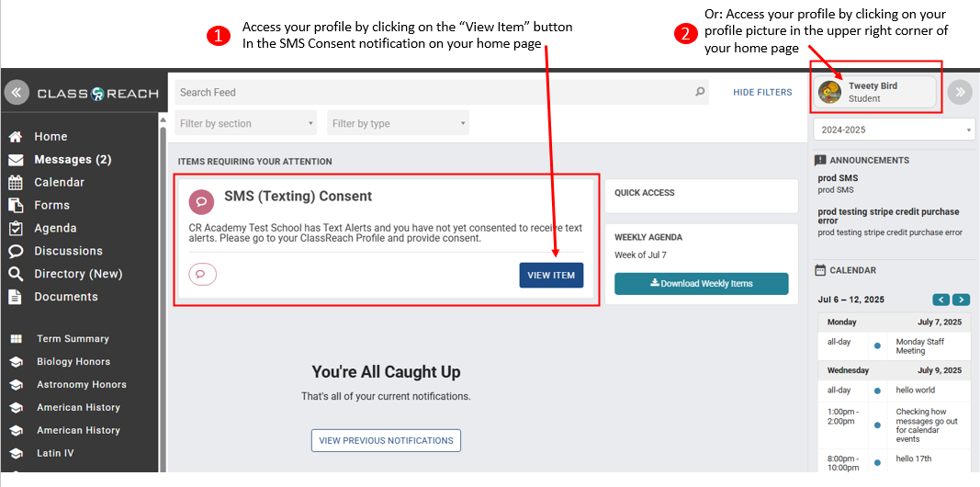Click into the Search Feed field
980x487 pixels.
(442, 92)
